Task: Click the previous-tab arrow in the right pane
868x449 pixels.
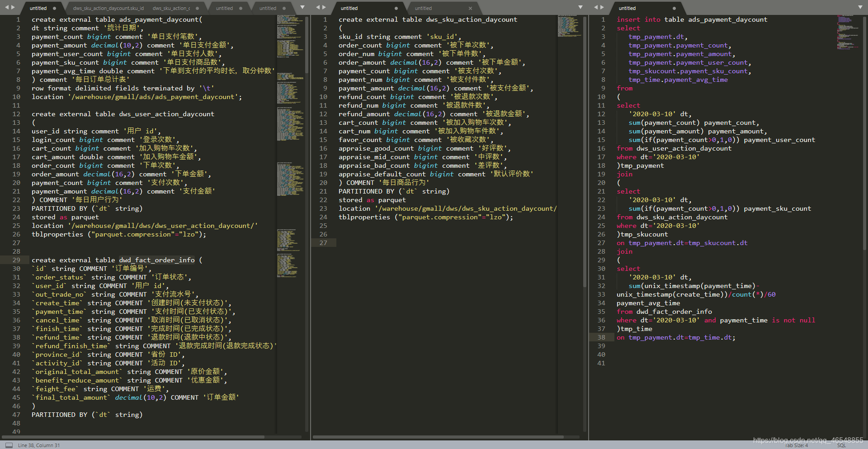Action: (596, 7)
